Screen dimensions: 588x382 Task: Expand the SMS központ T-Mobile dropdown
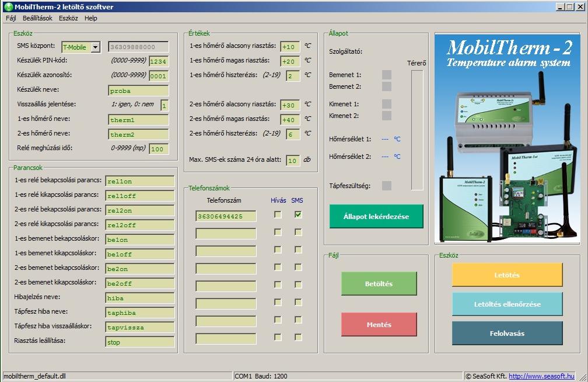[x=96, y=47]
